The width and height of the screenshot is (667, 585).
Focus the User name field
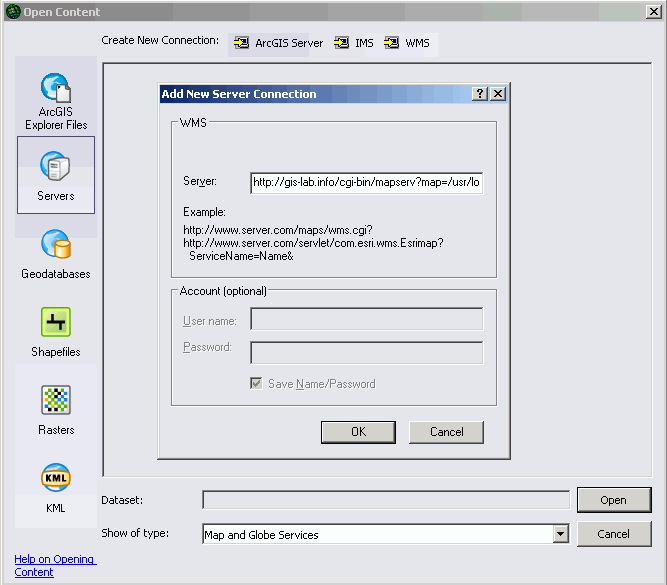coord(367,319)
